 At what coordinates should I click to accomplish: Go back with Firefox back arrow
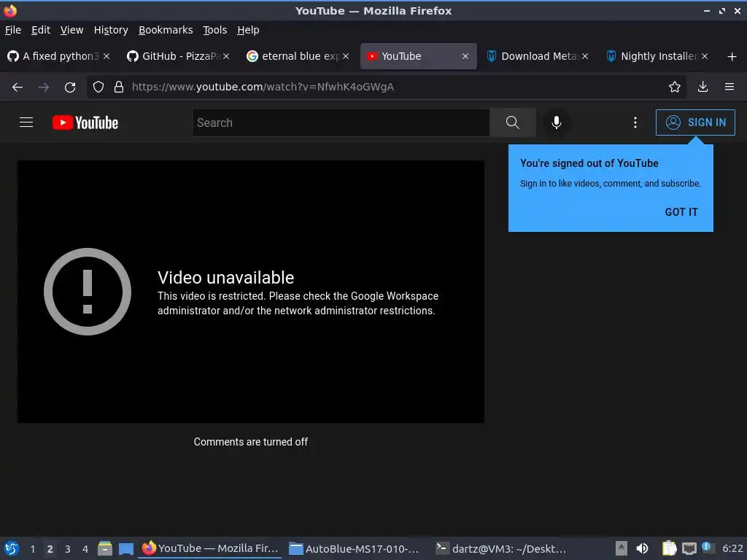[x=18, y=87]
